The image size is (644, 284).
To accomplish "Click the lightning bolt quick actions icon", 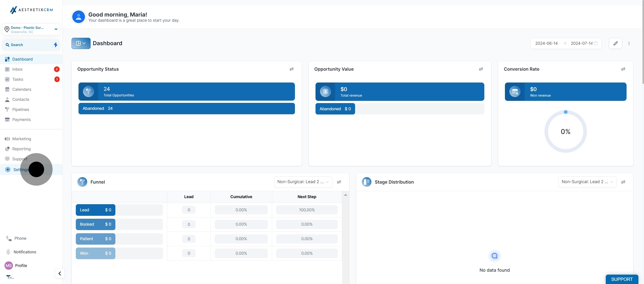I will pos(55,45).
